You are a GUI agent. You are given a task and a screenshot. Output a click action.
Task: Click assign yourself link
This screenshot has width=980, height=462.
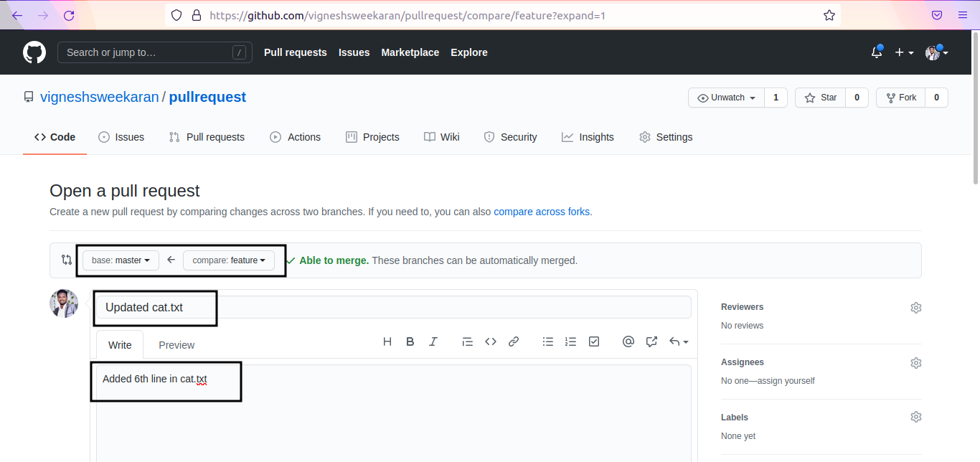click(x=786, y=381)
